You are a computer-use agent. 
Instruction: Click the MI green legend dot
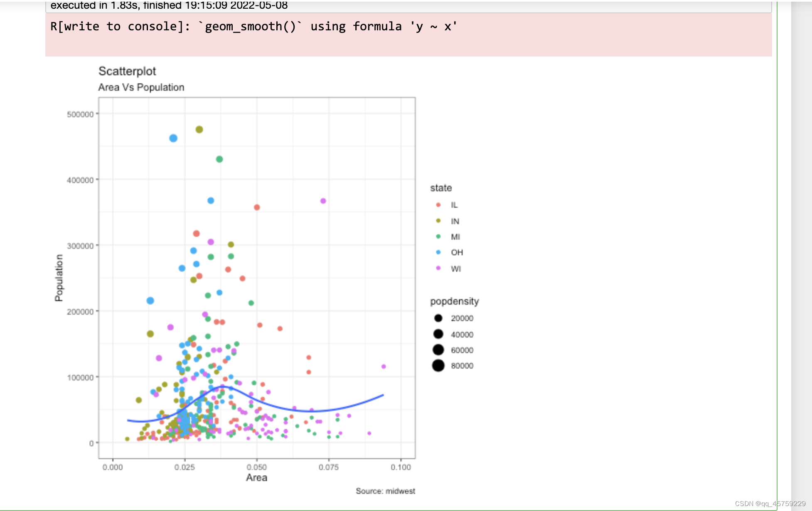(x=438, y=236)
